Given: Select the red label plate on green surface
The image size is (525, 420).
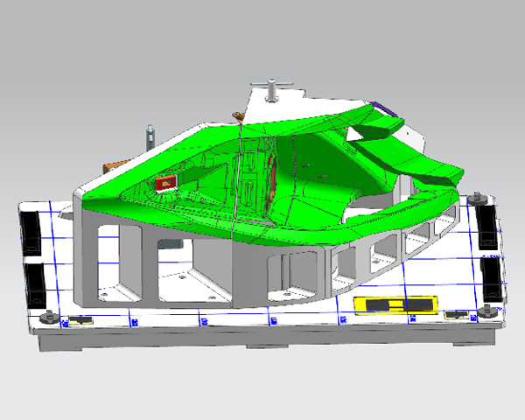Looking at the screenshot, I should pos(165,183).
